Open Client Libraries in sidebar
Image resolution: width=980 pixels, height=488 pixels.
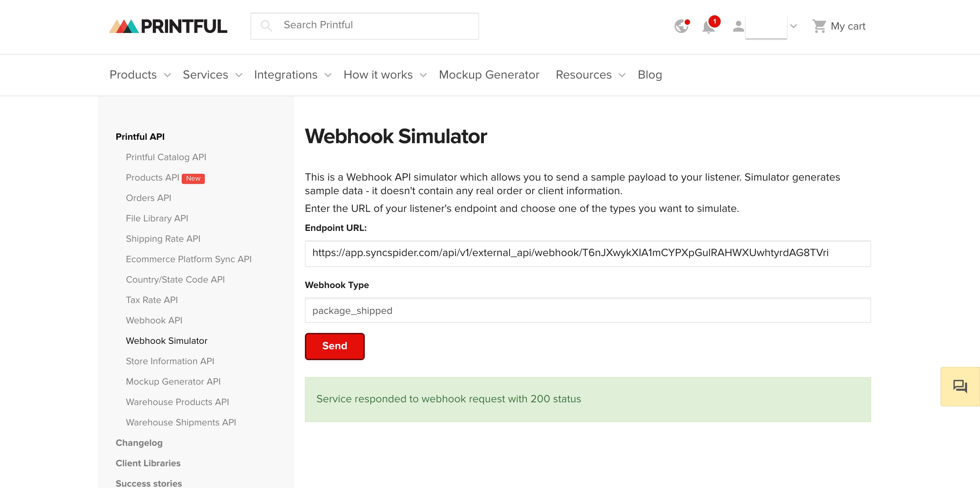[x=148, y=463]
